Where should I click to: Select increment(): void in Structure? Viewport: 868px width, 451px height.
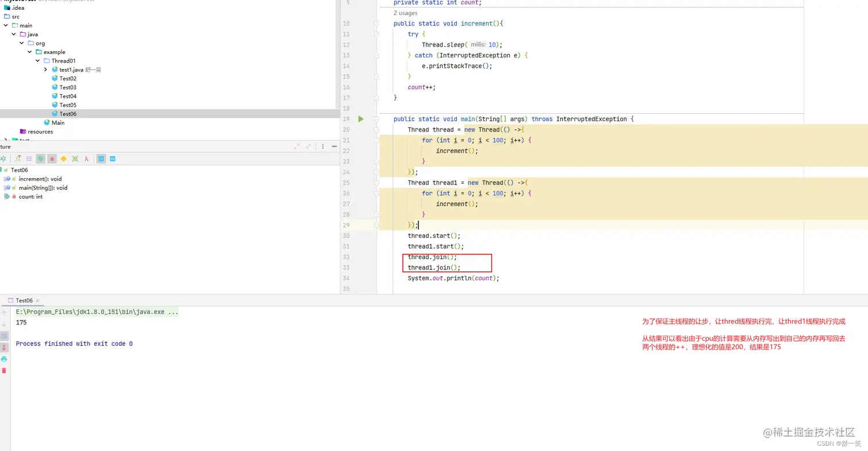point(40,179)
